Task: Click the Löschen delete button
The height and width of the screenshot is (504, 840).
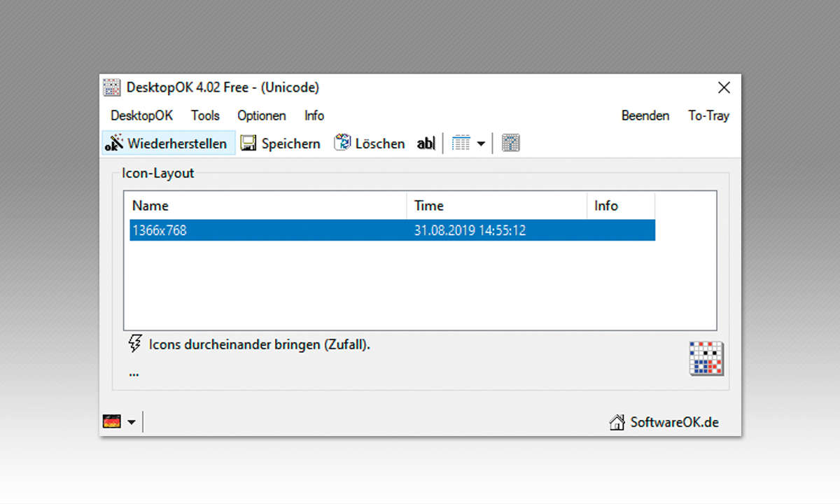Action: (x=369, y=143)
